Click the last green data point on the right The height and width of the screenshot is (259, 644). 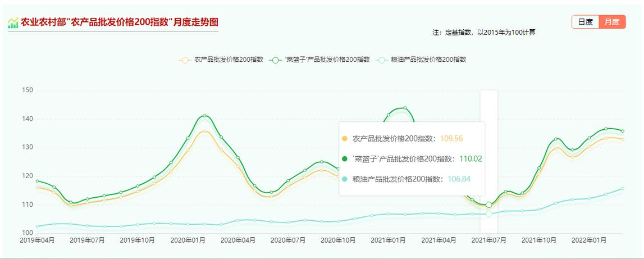[623, 131]
